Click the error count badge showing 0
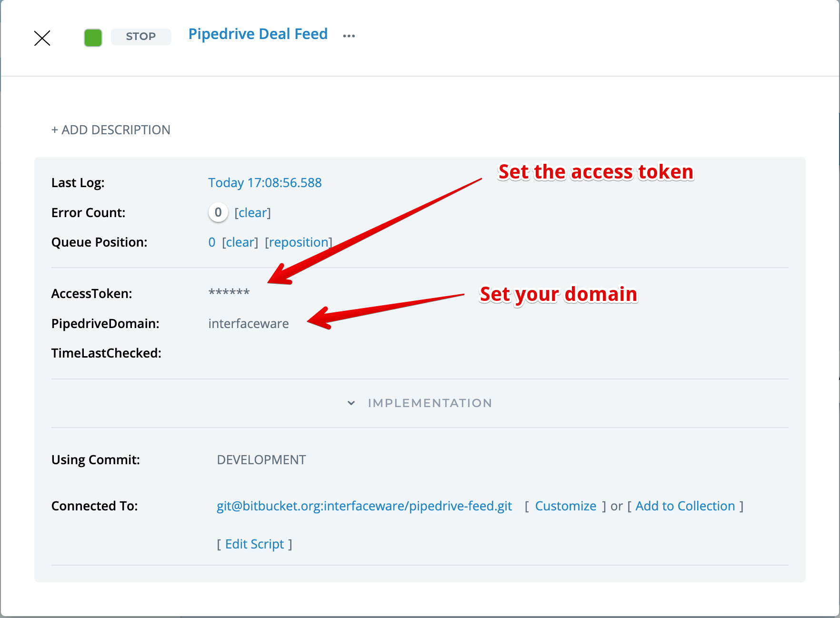This screenshot has height=618, width=840. click(x=218, y=212)
